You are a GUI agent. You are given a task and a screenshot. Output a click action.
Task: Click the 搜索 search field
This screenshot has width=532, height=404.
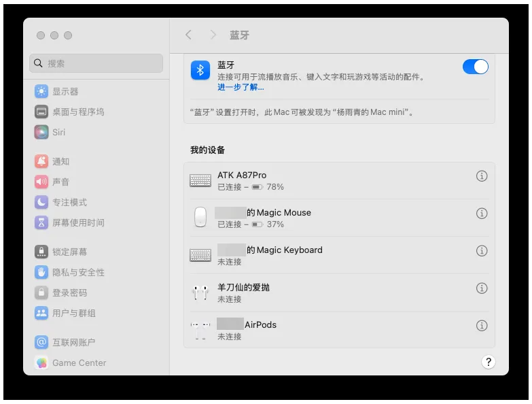coord(96,63)
